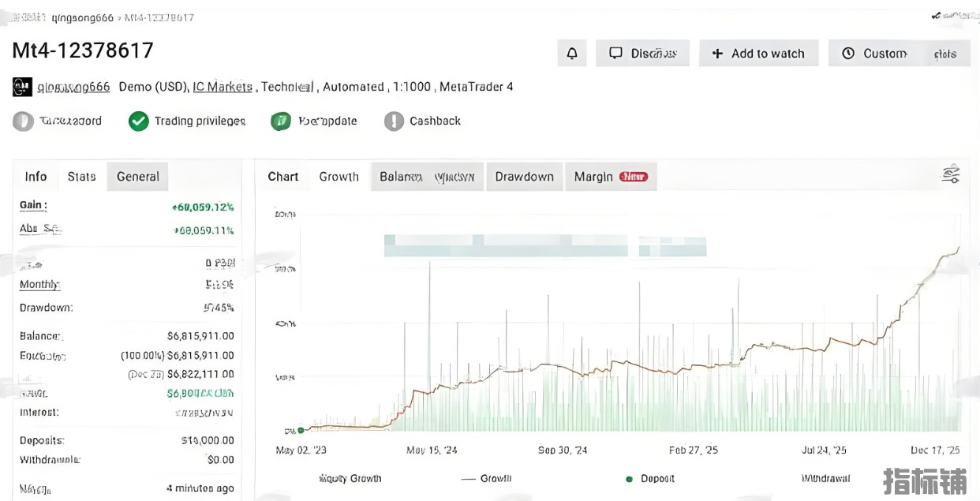Image resolution: width=980 pixels, height=501 pixels.
Task: Open the Custom analysis dropdown
Action: click(x=899, y=54)
